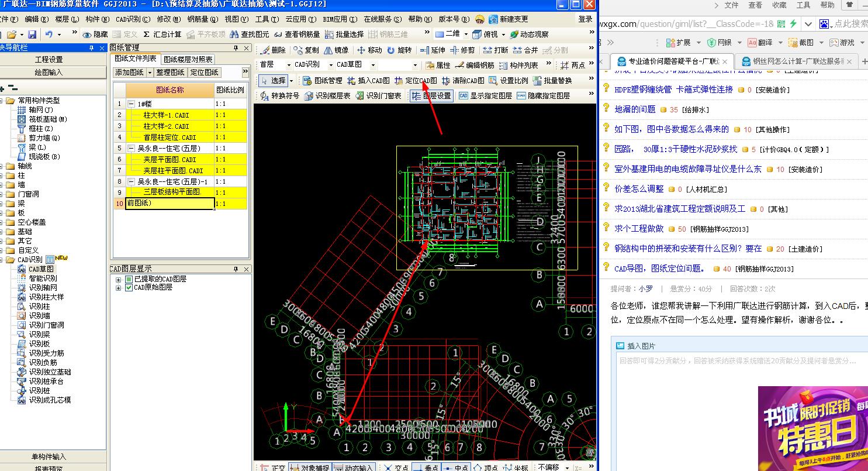This screenshot has height=471, width=868.
Task: Open the 工具(T) menu
Action: [267, 19]
